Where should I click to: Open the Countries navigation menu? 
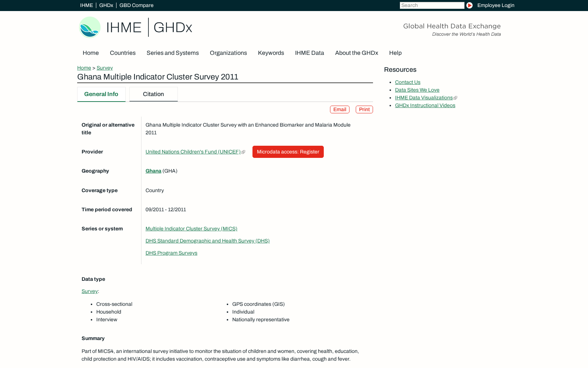click(x=123, y=53)
